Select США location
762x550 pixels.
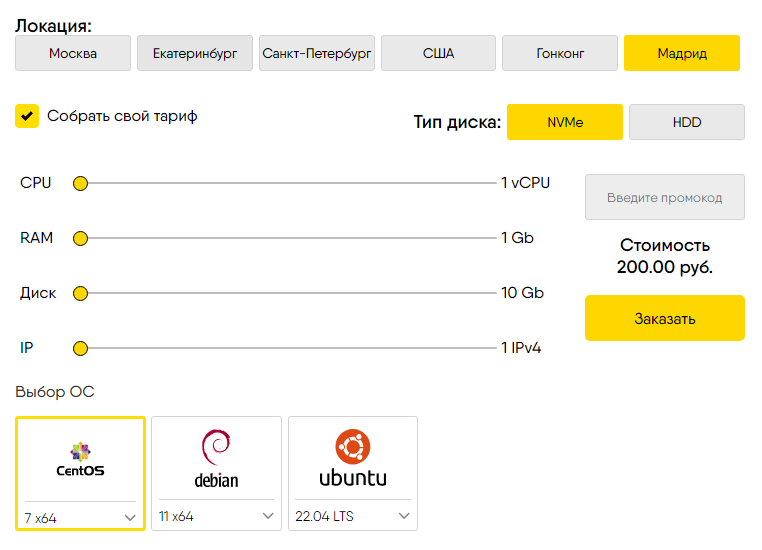(438, 53)
